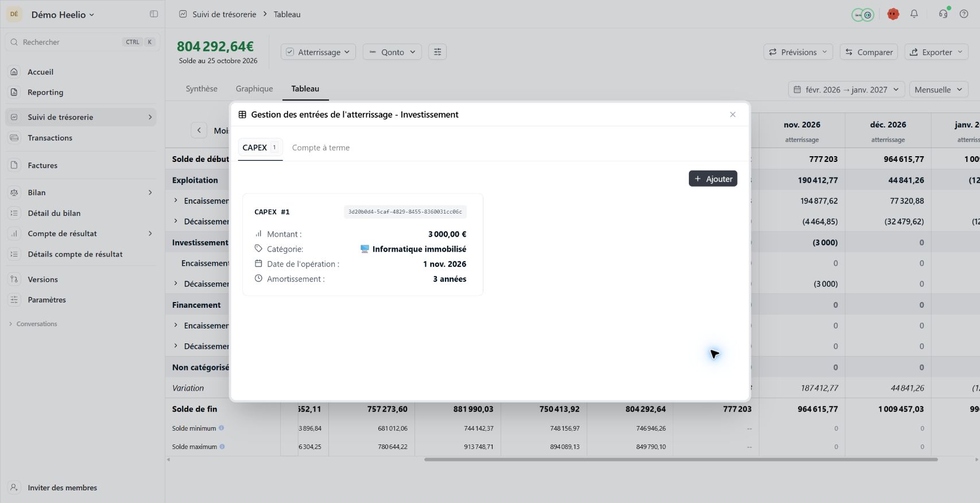Click the Exporter button

936,52
